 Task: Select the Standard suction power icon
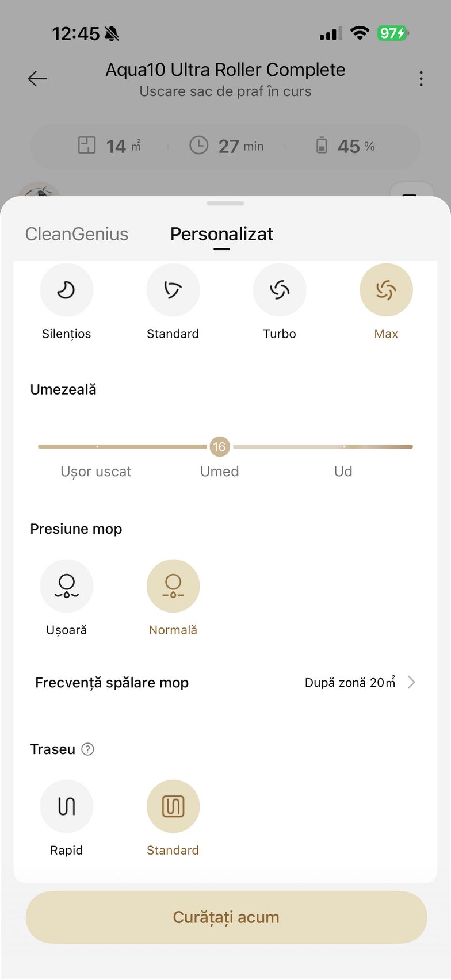click(x=173, y=290)
